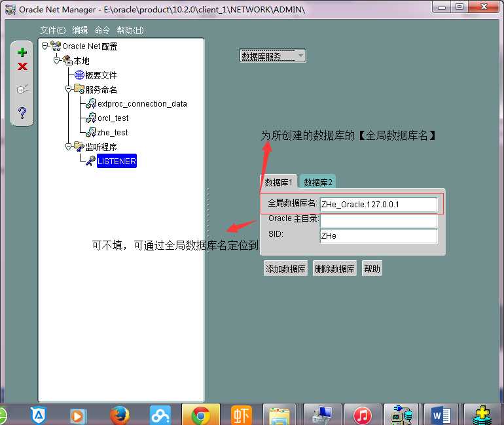Viewport: 504px width, 425px height.
Task: Minimize the Oracle Net Manager window
Action: [x=441, y=7]
